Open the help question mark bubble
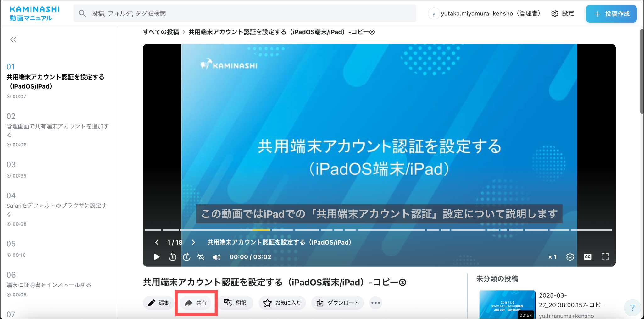644x319 pixels. coord(632,308)
